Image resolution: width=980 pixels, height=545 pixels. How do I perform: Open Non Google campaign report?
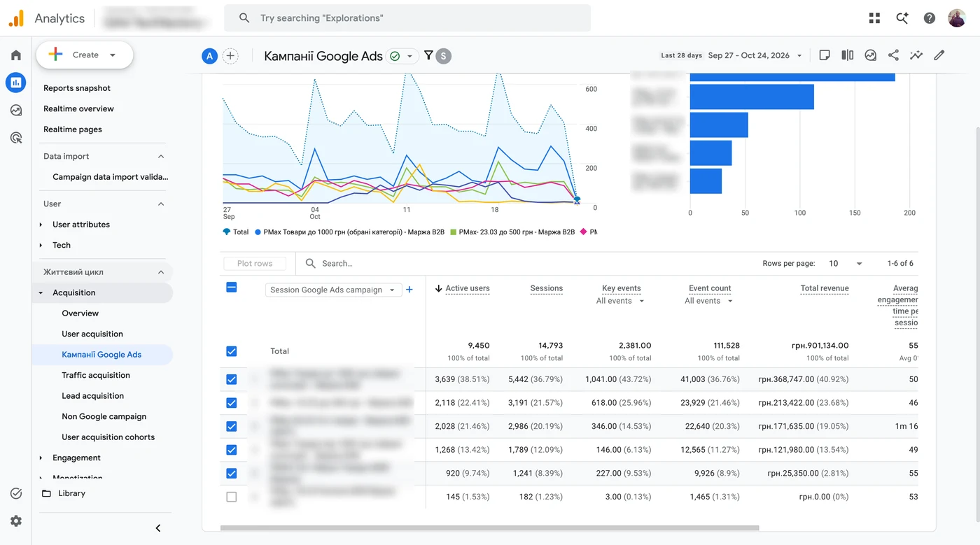point(104,417)
